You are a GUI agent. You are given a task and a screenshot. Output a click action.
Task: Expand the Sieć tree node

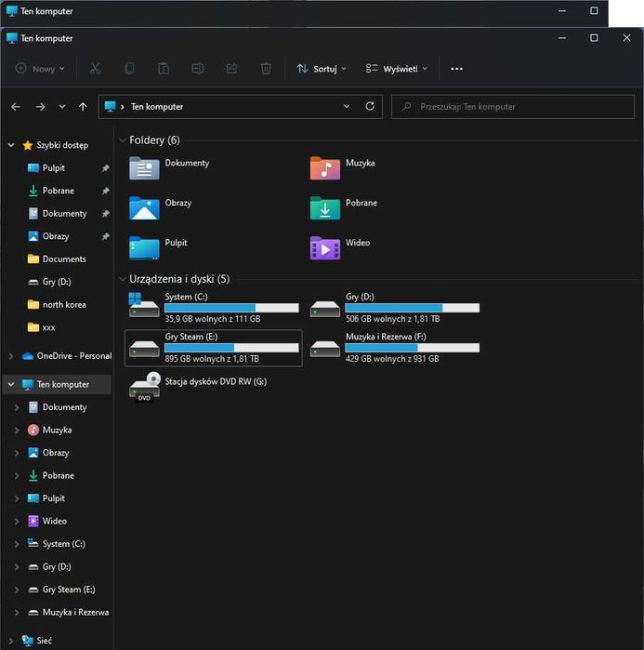(11, 641)
